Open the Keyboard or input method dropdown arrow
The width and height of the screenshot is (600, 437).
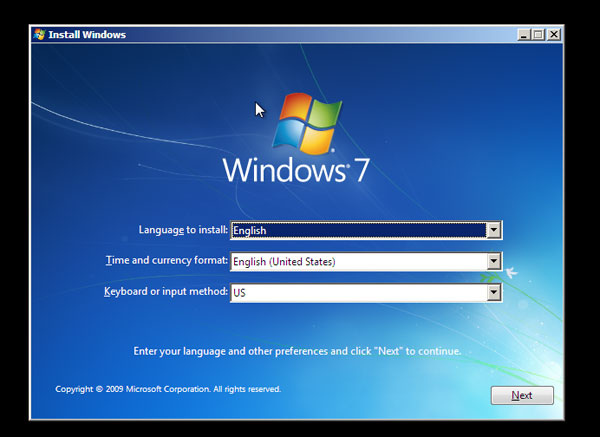[x=493, y=293]
